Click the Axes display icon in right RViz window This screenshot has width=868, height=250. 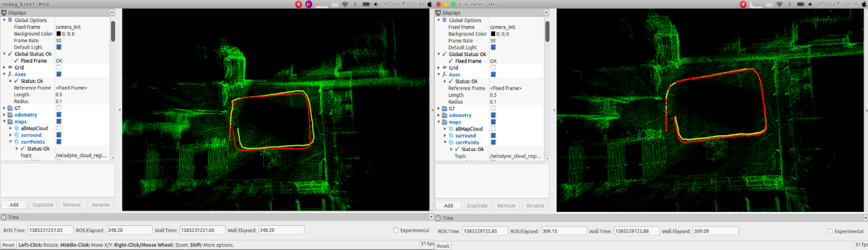[x=444, y=74]
